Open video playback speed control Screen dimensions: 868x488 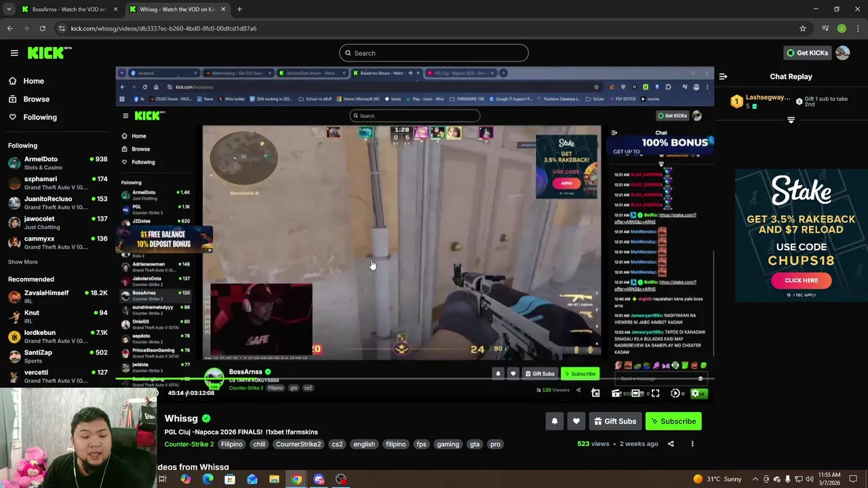[x=675, y=393]
